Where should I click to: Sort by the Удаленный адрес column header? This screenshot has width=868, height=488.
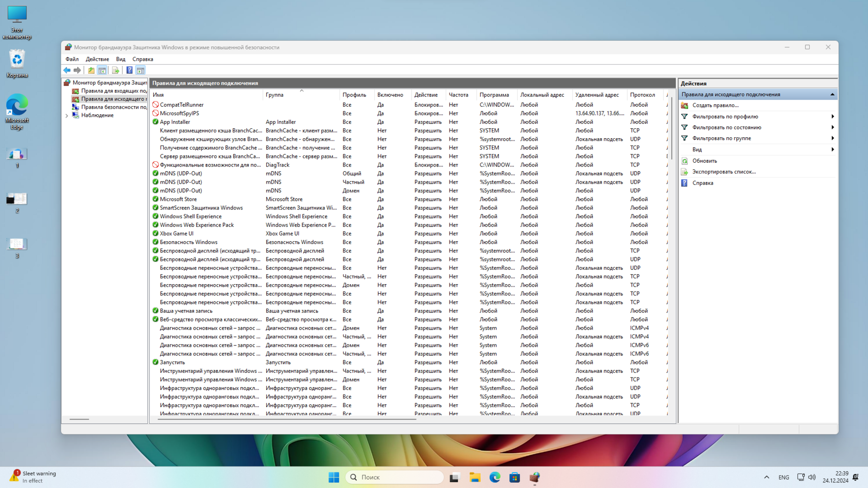[599, 95]
